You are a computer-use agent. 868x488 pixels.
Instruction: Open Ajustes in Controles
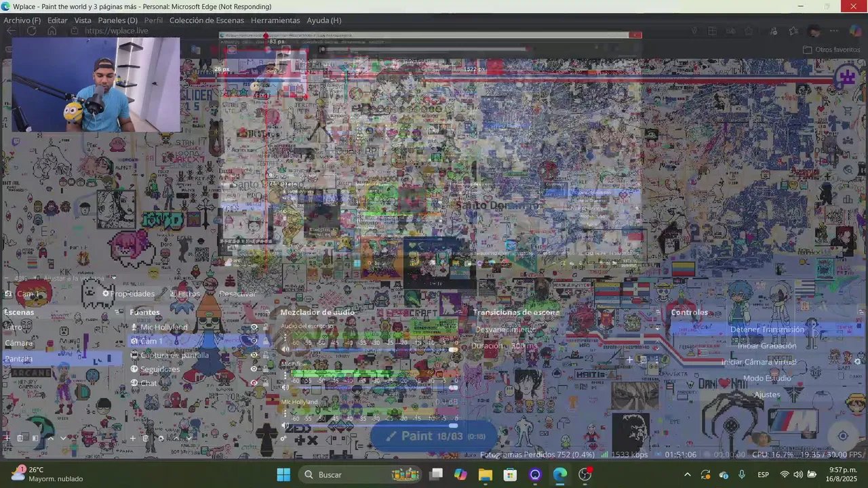click(767, 394)
